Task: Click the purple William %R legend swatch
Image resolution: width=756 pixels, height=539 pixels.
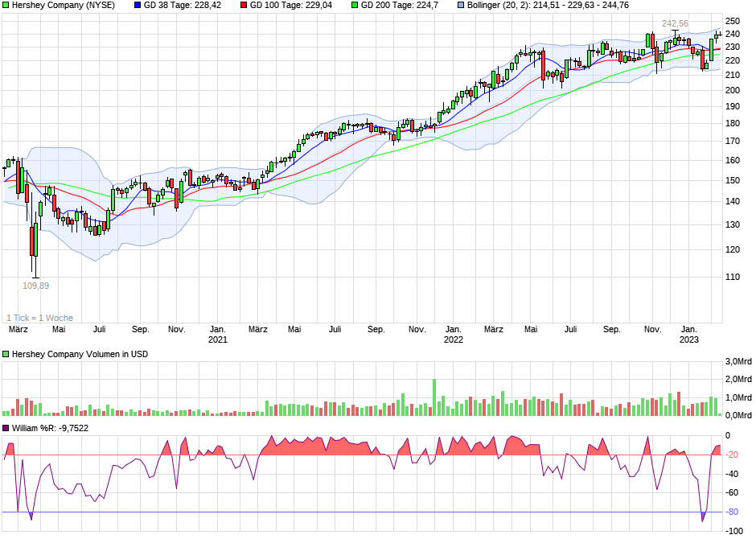Action: (6, 428)
